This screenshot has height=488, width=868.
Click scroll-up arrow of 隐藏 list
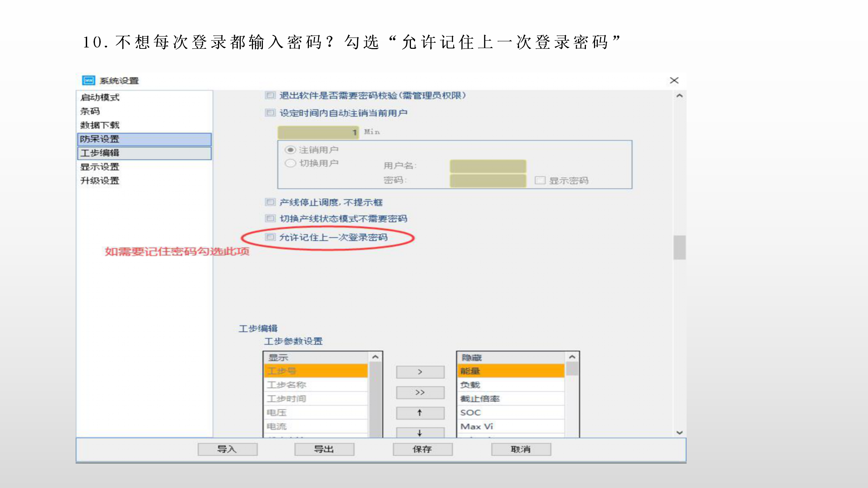tap(572, 357)
